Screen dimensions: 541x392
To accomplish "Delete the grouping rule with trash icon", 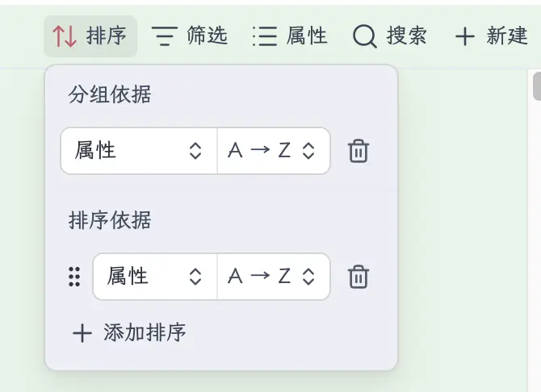I will 358,151.
